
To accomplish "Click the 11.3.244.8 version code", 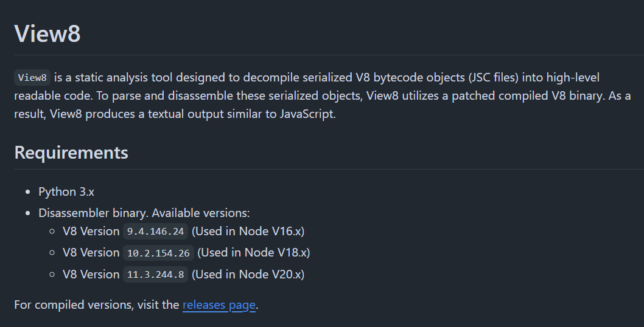I will pyautogui.click(x=155, y=275).
